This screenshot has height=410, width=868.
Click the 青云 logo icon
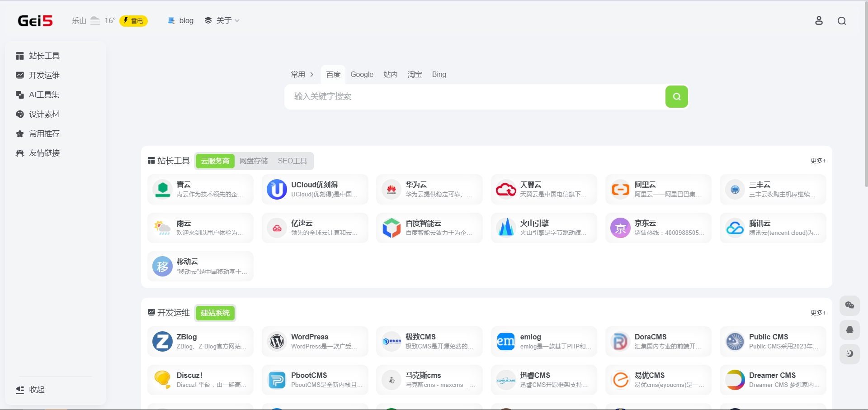162,189
